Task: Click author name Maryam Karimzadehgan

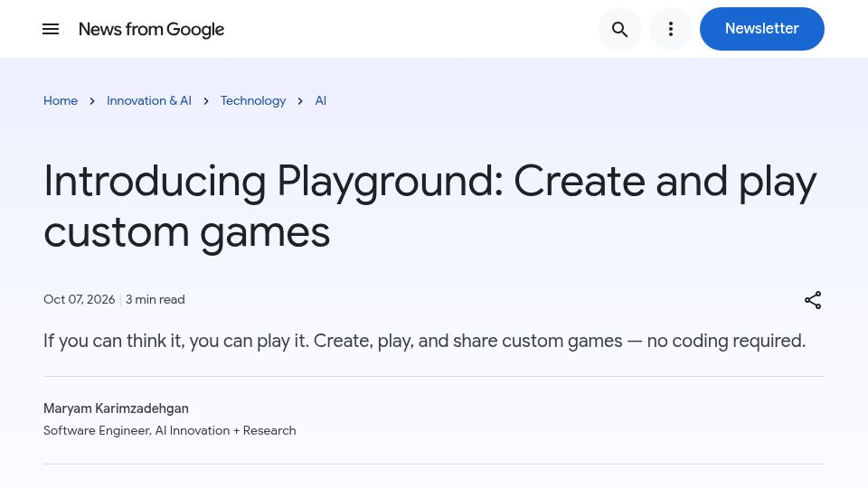Action: click(x=116, y=408)
